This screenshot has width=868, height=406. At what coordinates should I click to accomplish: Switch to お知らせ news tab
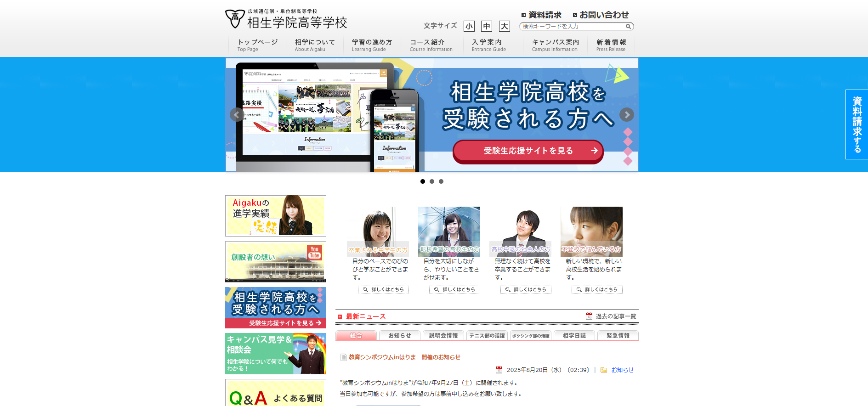[x=400, y=336]
